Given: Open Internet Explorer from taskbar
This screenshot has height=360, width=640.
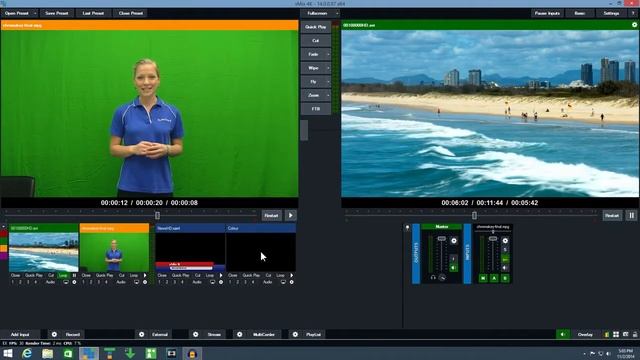Looking at the screenshot, I should point(27,353).
